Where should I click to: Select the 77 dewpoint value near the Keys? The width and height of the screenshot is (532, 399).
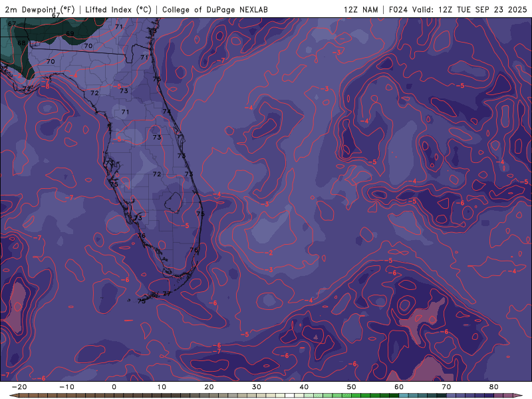coord(167,293)
